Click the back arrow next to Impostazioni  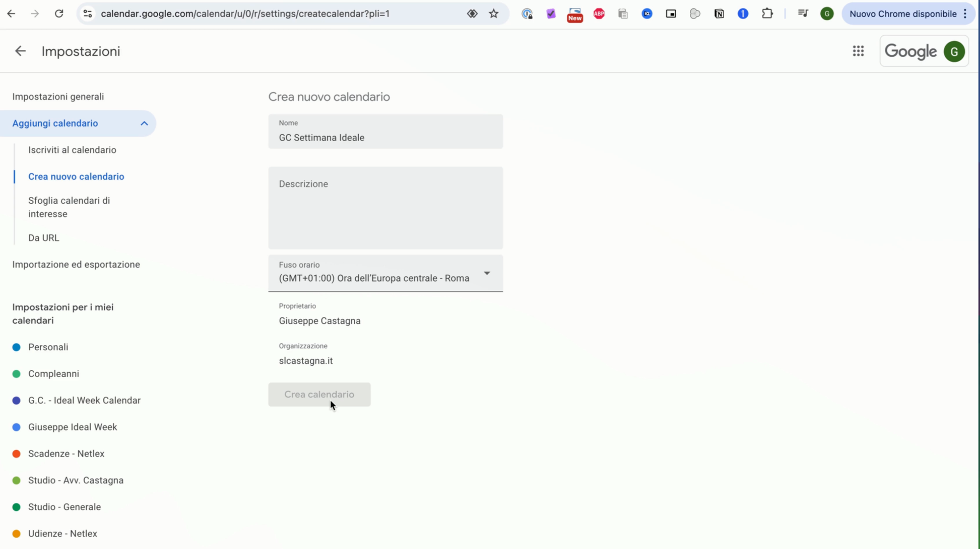tap(20, 51)
